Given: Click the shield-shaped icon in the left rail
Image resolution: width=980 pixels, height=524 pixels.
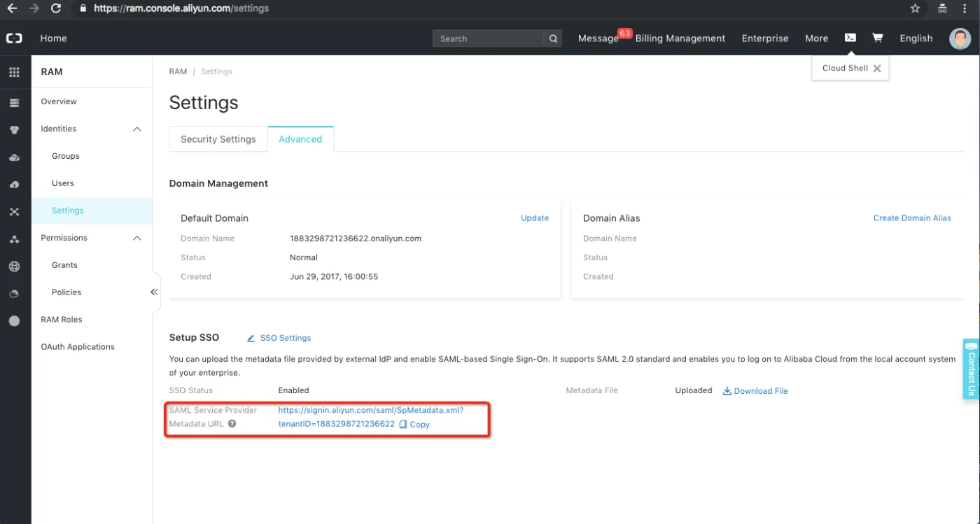Looking at the screenshot, I should tap(14, 130).
